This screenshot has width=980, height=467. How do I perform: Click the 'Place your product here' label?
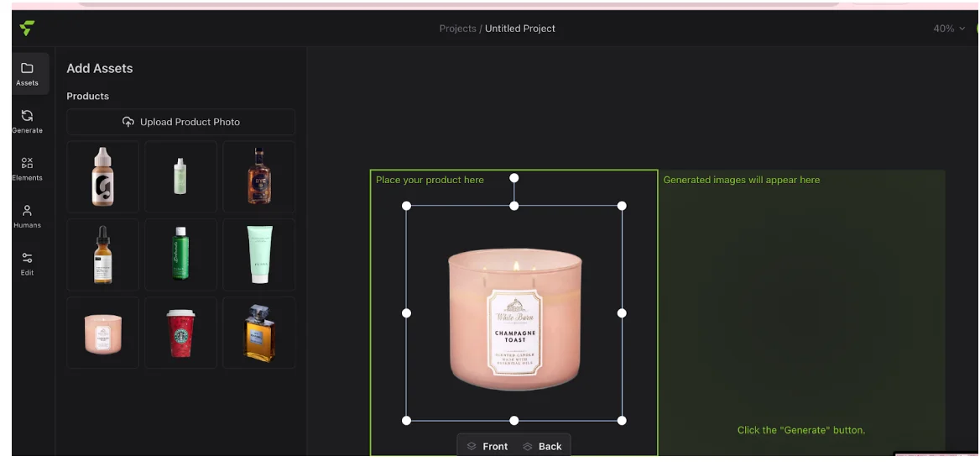(x=430, y=180)
